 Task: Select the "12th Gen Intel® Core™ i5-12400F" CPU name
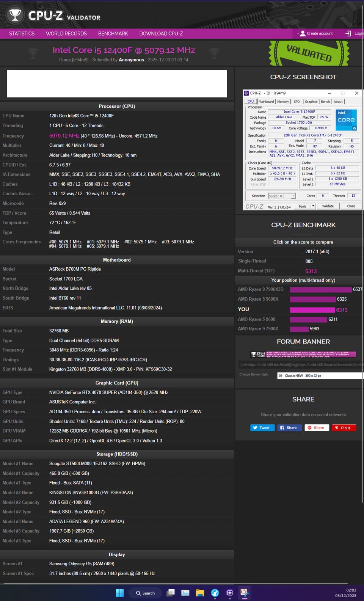(x=82, y=116)
